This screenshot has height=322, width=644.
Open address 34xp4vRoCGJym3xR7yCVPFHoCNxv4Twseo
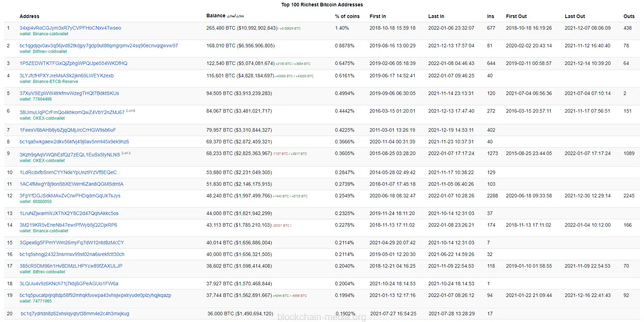(70, 28)
